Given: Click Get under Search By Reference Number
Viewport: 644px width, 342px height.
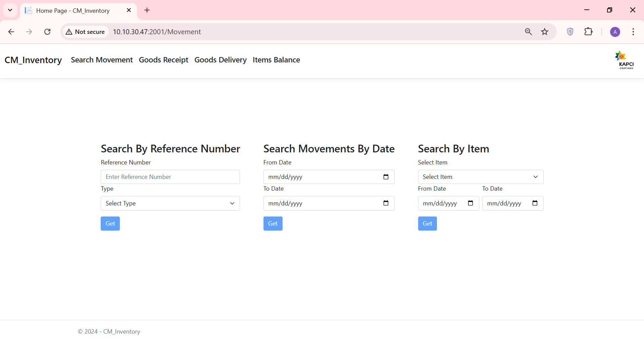Looking at the screenshot, I should coord(110,223).
